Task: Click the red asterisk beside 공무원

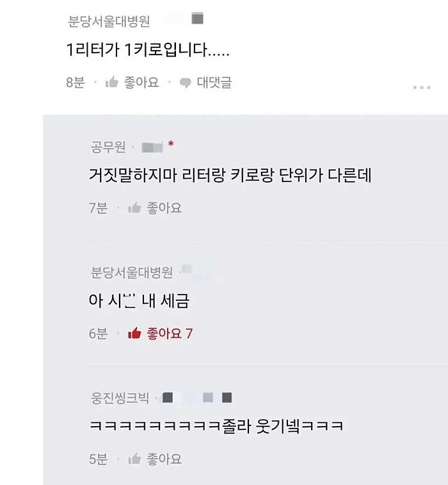Action: click(171, 144)
